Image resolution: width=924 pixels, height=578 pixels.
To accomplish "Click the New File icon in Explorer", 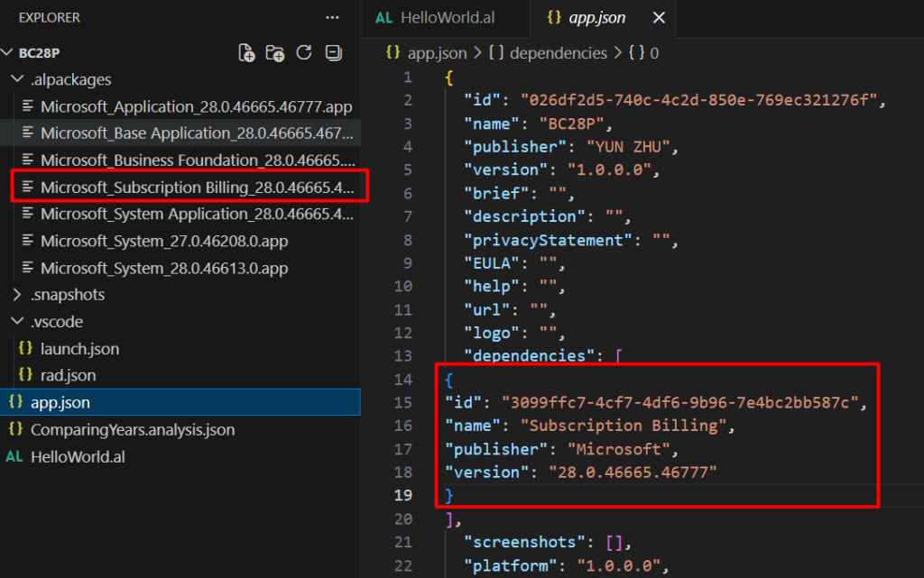I will click(246, 52).
